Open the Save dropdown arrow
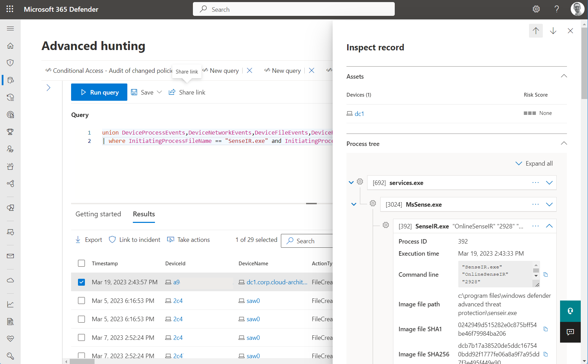This screenshot has height=364, width=588. tap(159, 92)
